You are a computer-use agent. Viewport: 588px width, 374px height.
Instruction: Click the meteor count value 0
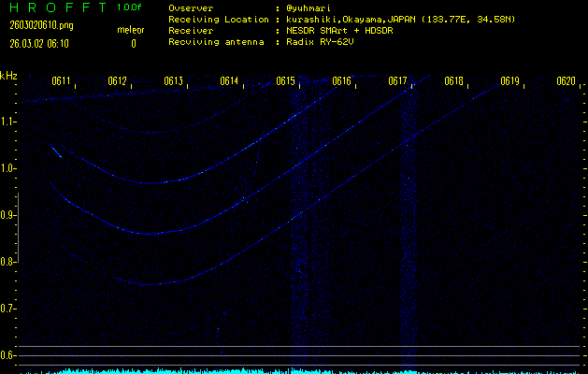133,44
